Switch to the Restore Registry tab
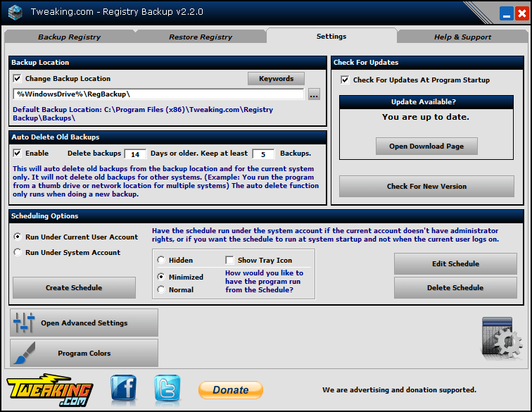This screenshot has width=532, height=412. (x=201, y=37)
